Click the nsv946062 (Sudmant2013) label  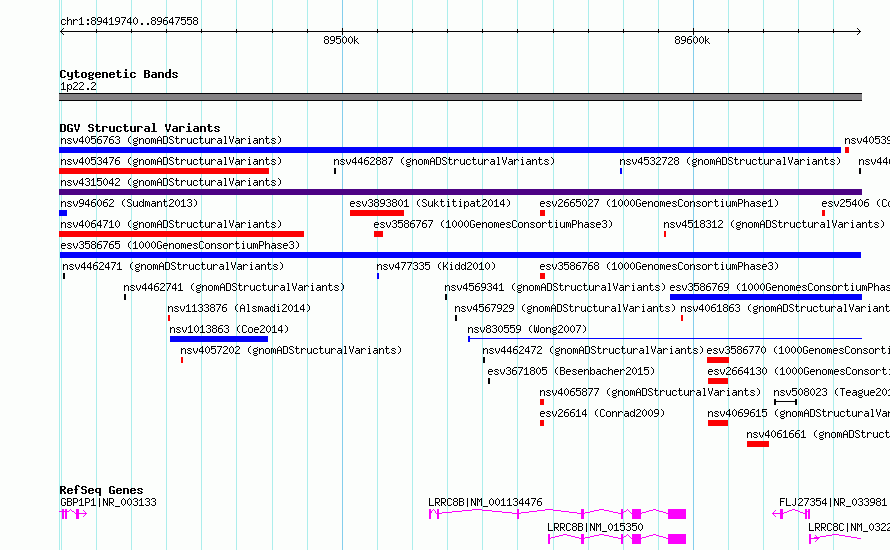(129, 203)
